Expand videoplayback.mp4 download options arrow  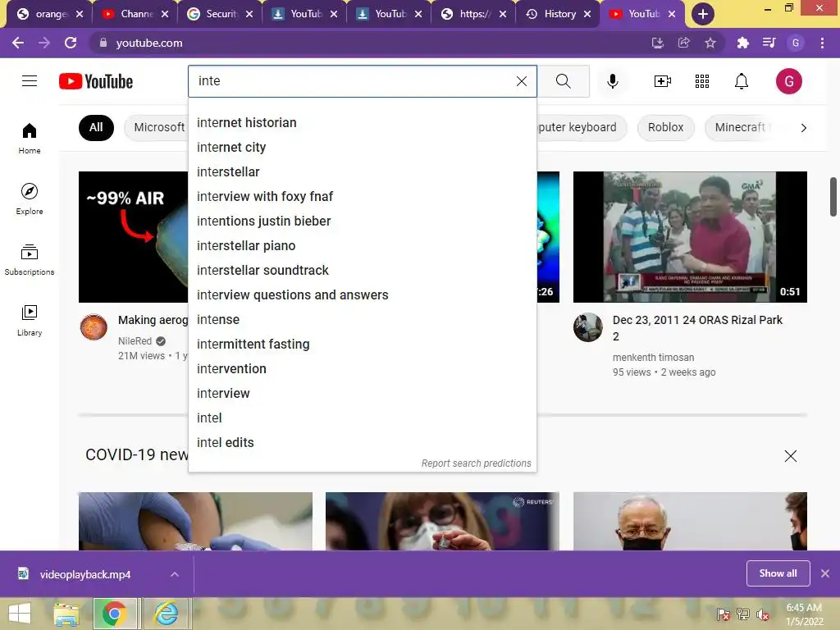(x=174, y=574)
